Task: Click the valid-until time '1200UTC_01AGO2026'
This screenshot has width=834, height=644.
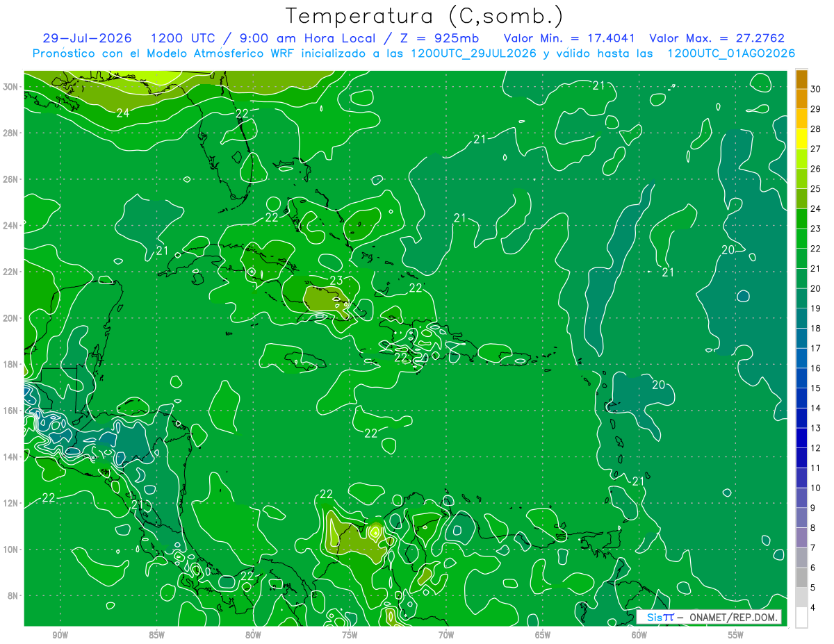Action: (x=731, y=53)
